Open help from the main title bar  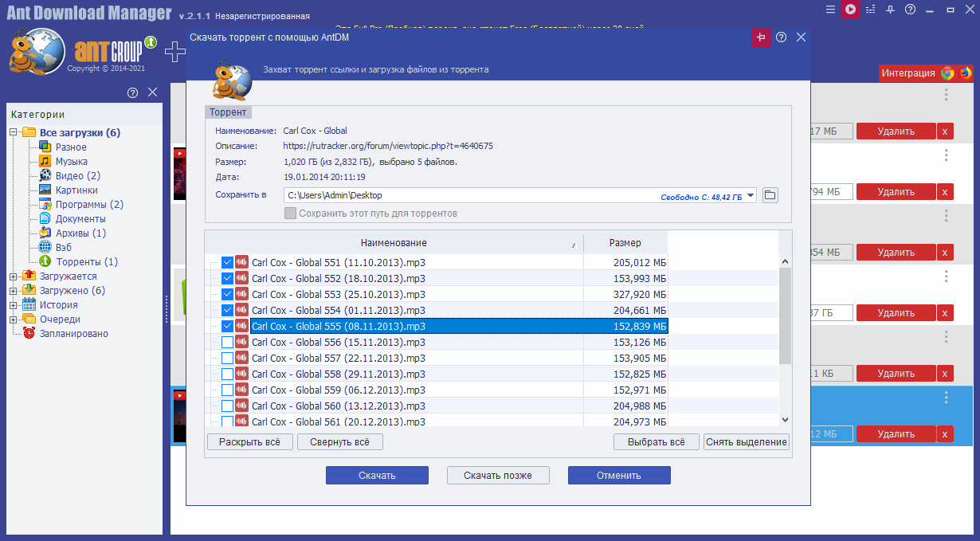910,10
